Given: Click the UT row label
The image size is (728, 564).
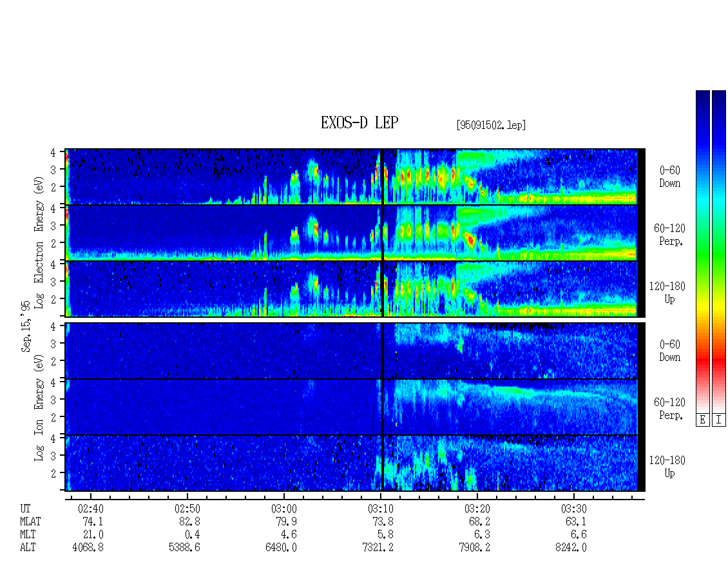Looking at the screenshot, I should [x=25, y=509].
